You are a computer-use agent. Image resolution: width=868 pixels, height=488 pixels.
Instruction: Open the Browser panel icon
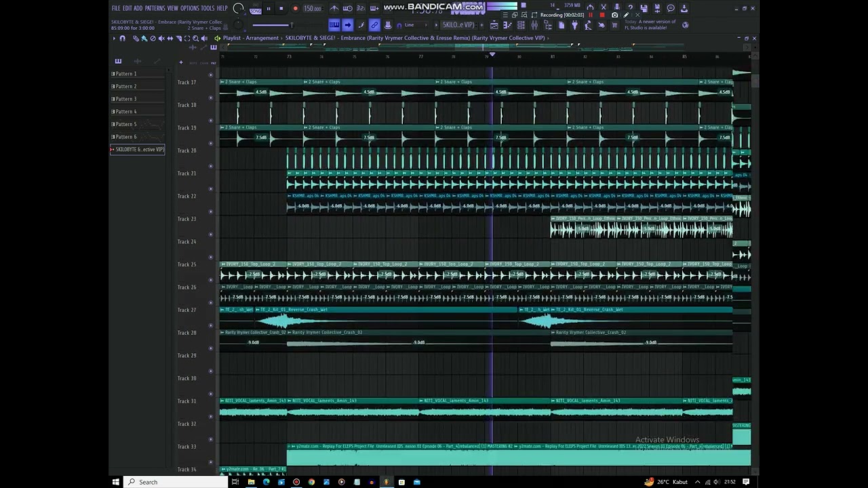coord(548,25)
